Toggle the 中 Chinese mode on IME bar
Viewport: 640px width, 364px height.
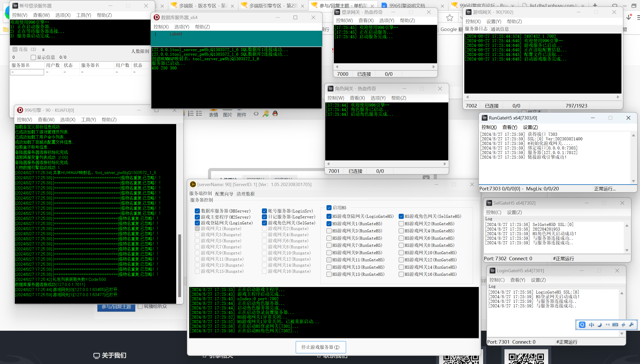(591, 325)
